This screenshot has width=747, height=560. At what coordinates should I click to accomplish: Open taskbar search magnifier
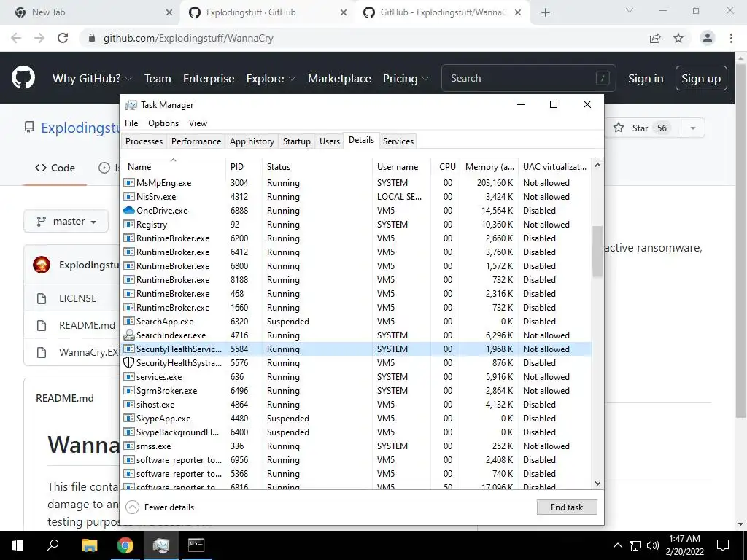pyautogui.click(x=53, y=545)
